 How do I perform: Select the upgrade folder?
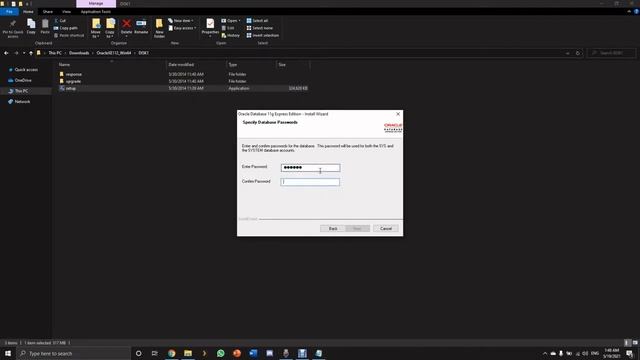(73, 81)
